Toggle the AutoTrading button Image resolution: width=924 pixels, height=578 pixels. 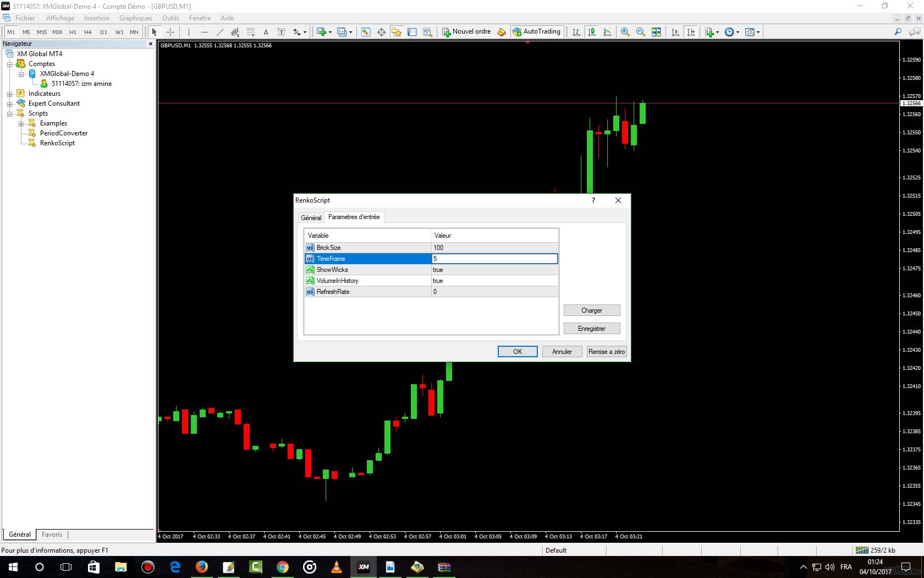536,31
